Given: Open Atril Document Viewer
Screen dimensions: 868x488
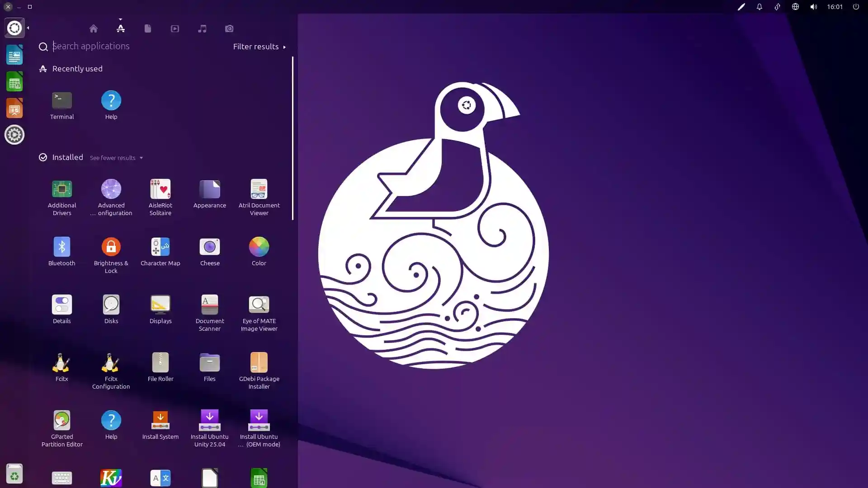Looking at the screenshot, I should 259,189.
